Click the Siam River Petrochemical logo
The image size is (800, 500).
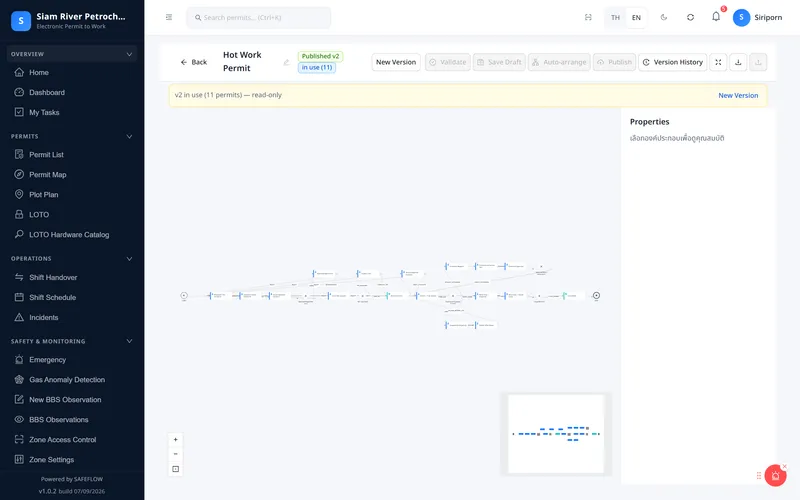pyautogui.click(x=21, y=21)
